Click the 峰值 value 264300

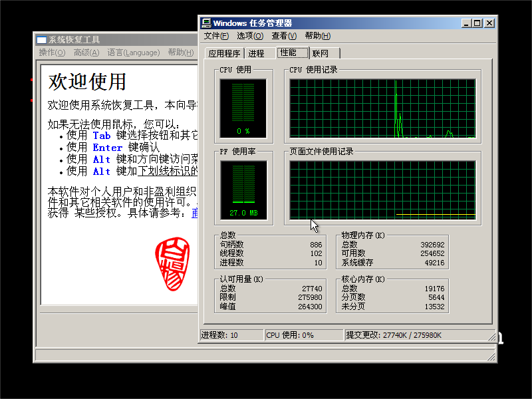310,307
